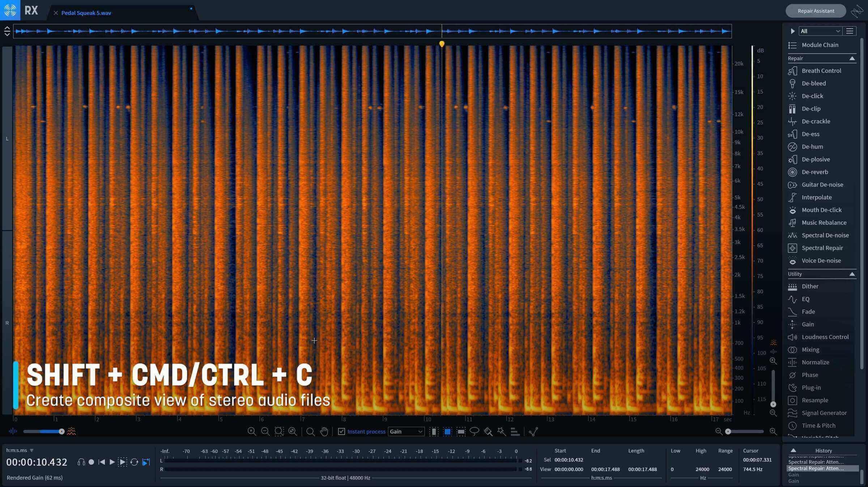868x487 pixels.
Task: Click the spectrogram view icon beside slider
Action: 72,431
